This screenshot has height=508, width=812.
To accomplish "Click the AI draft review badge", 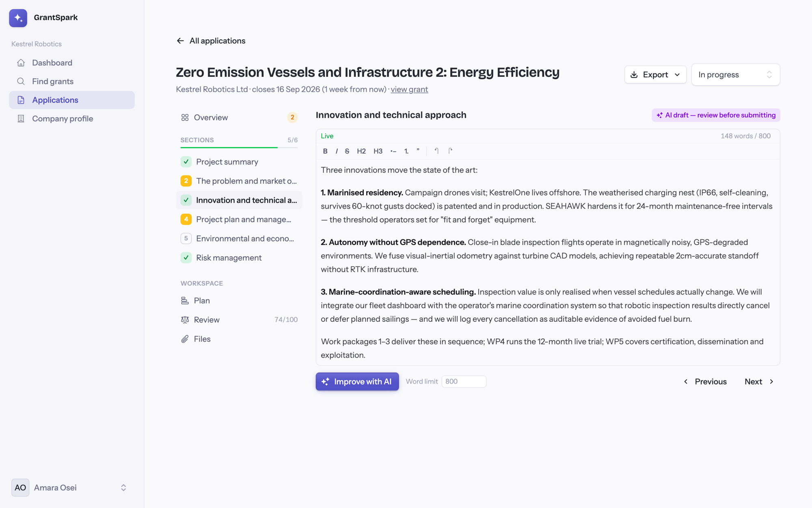I will pyautogui.click(x=716, y=115).
